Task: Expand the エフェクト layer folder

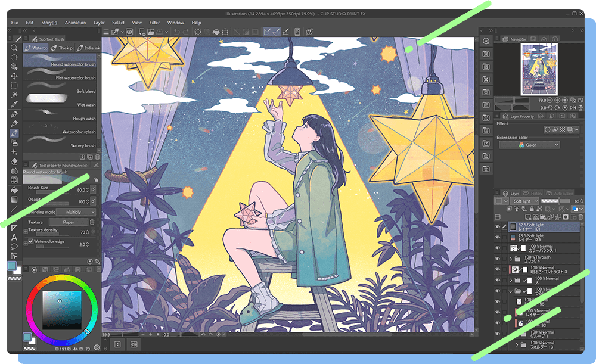Action: pos(511,257)
